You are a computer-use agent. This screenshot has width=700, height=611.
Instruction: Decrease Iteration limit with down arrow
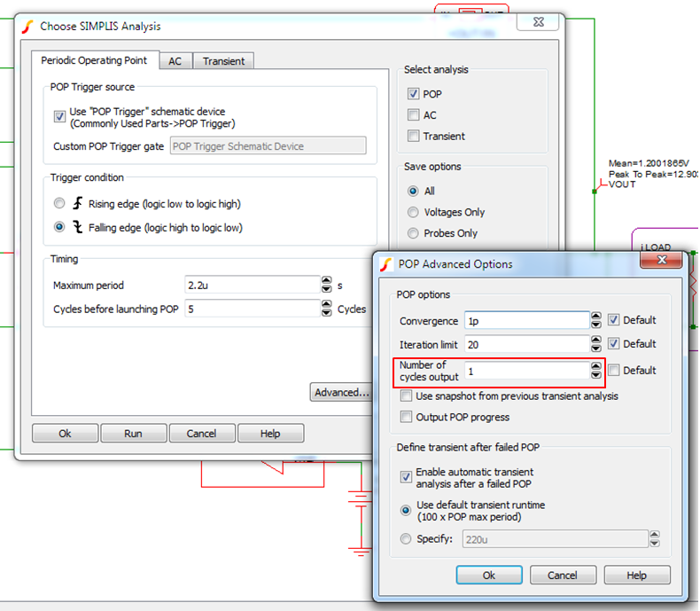coord(596,349)
